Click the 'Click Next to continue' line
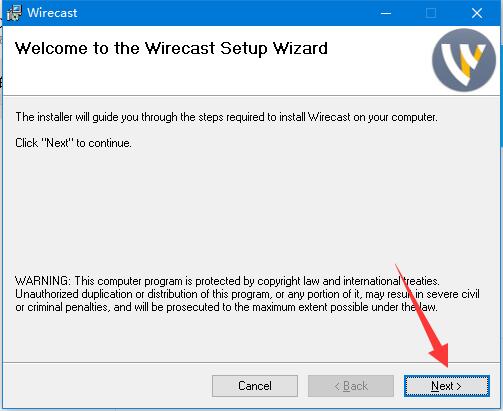Viewport: 503px width, 411px height. (73, 143)
